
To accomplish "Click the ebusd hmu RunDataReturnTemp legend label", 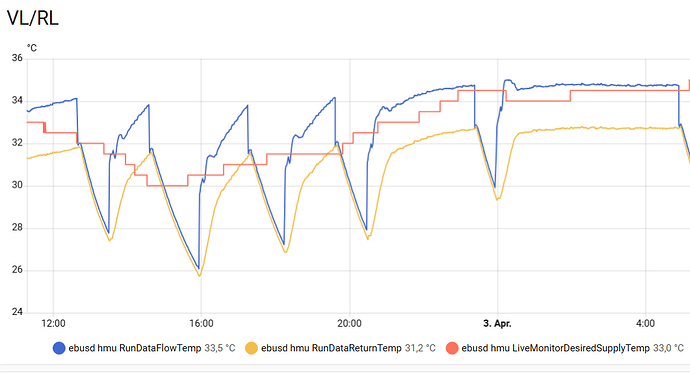I will 331,349.
